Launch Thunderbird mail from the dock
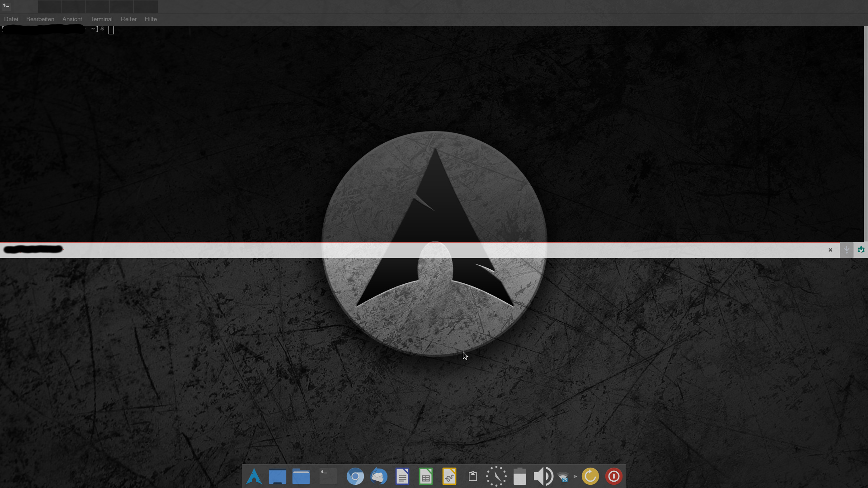 (379, 476)
